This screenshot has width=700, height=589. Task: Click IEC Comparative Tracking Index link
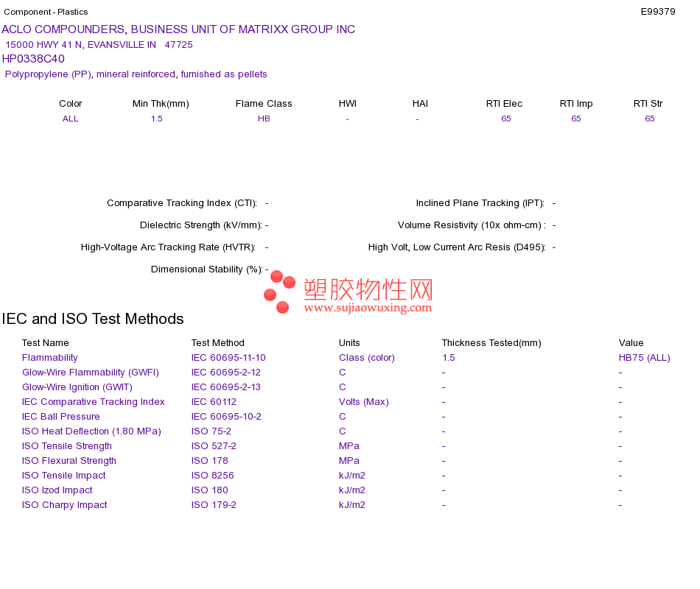click(x=94, y=402)
